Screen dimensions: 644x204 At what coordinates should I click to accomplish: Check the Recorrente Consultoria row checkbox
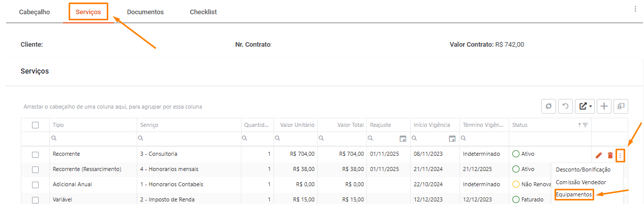tap(36, 154)
